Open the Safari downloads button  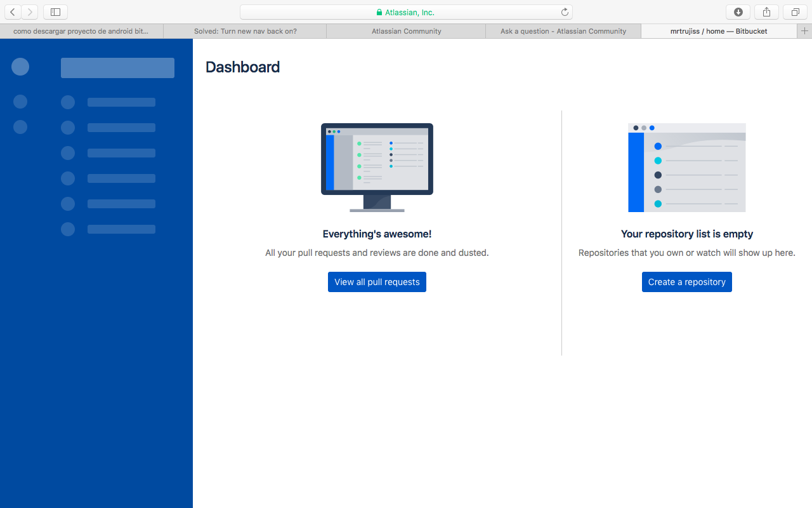pos(738,12)
